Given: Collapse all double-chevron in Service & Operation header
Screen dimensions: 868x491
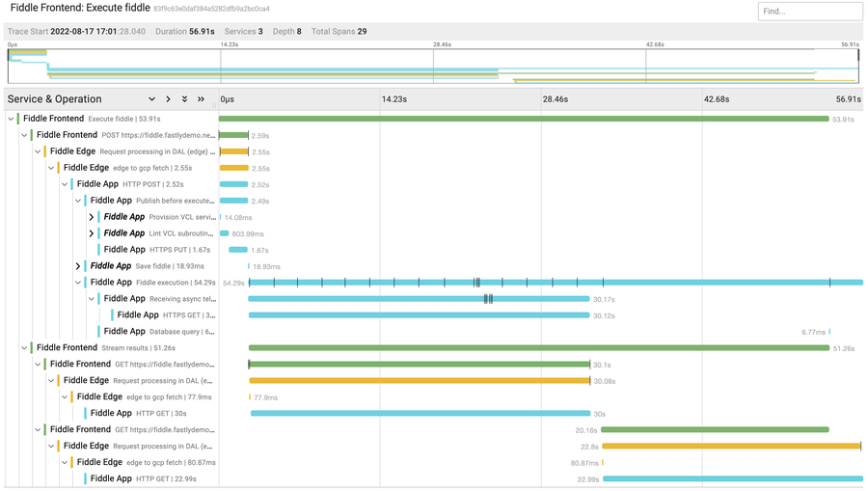Looking at the screenshot, I should [x=201, y=99].
